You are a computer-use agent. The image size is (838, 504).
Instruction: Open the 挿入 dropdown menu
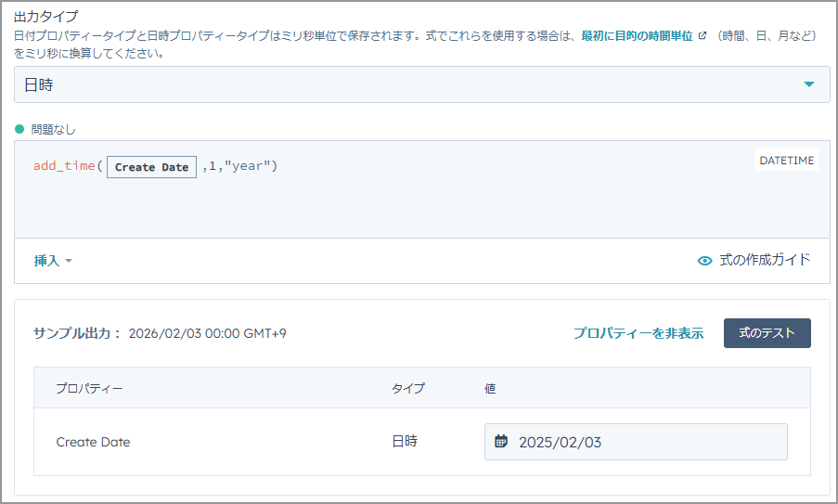click(53, 261)
